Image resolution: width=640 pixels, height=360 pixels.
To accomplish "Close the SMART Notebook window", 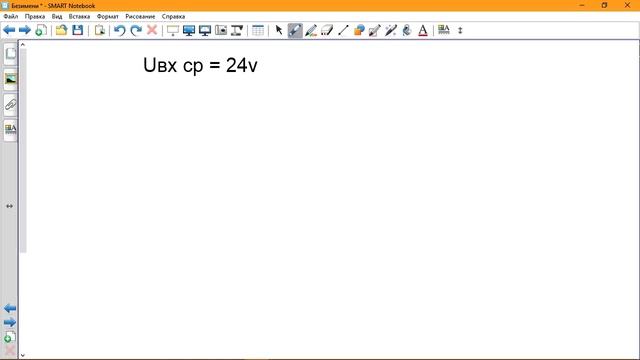I will tap(627, 5).
